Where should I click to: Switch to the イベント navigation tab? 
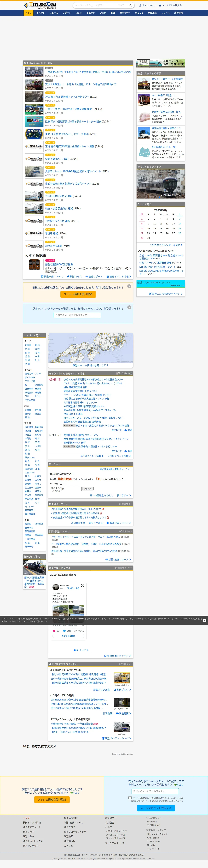40,13
